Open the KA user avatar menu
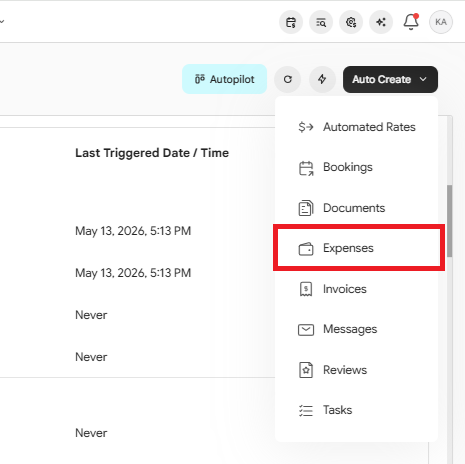The height and width of the screenshot is (464, 465). point(441,22)
